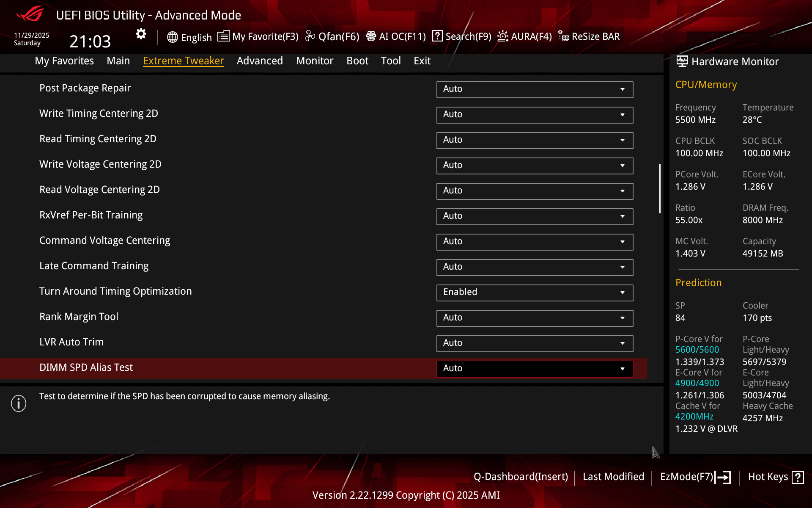Open Turn Around Timing Optimization dropdown
Image resolution: width=812 pixels, height=508 pixels.
coord(535,293)
